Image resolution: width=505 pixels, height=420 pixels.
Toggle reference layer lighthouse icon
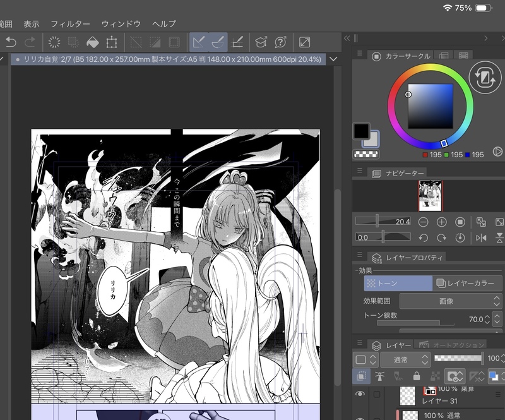pos(380,376)
